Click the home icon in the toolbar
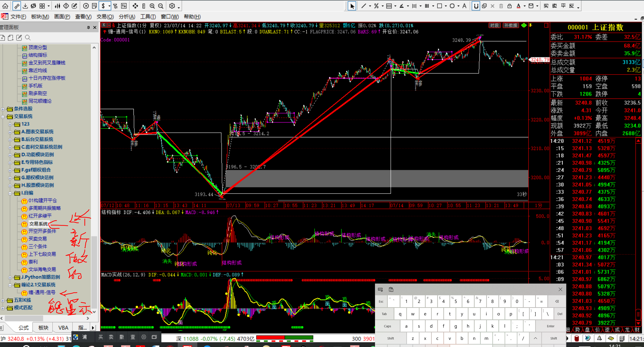The height and width of the screenshot is (347, 644). click(5, 6)
